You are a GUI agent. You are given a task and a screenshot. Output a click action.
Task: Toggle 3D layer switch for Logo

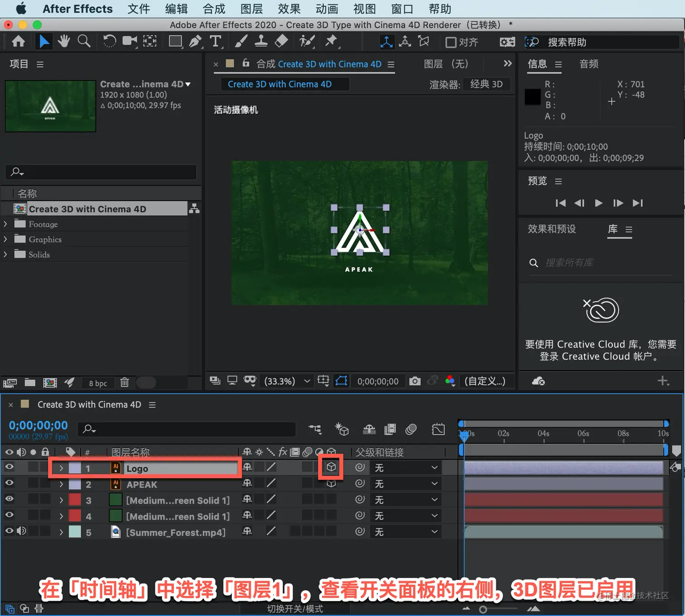pyautogui.click(x=331, y=467)
